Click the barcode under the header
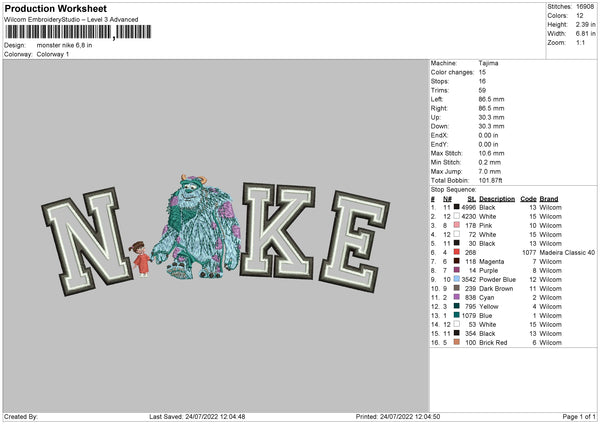 click(78, 32)
